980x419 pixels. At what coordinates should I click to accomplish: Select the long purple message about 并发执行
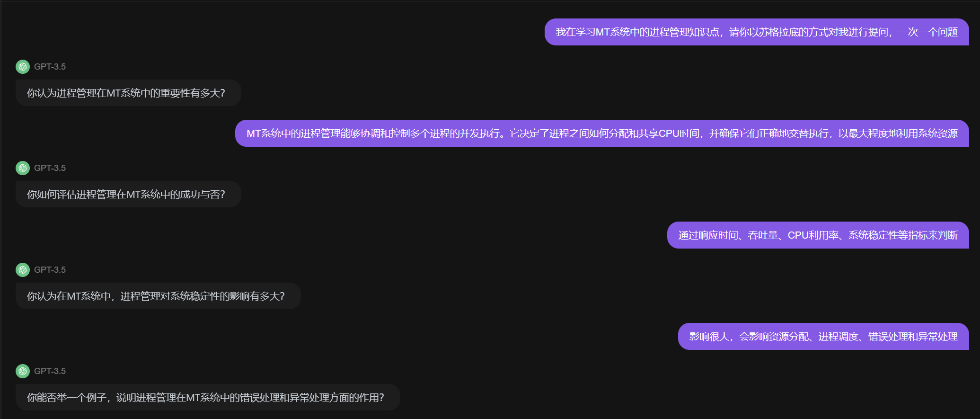click(602, 134)
